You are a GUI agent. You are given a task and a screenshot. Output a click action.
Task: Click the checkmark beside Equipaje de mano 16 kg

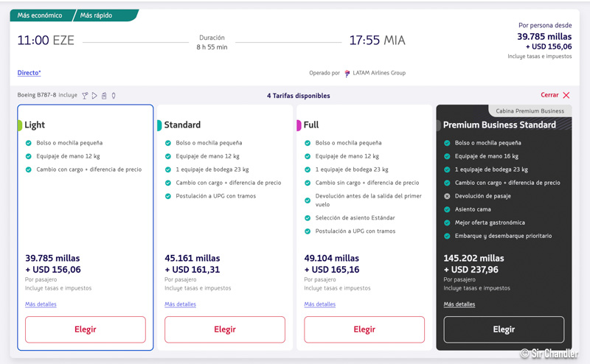(x=447, y=156)
